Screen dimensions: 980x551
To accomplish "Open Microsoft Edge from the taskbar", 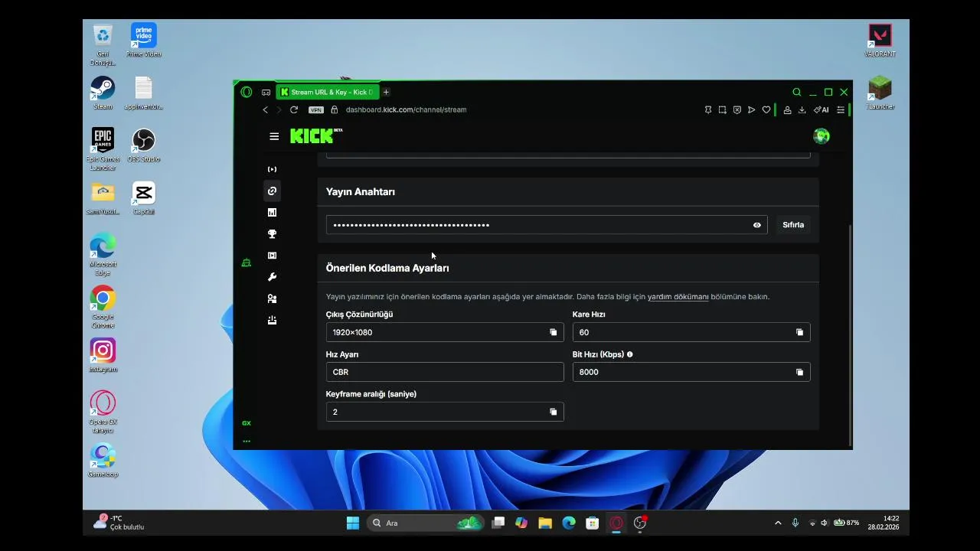I will point(569,523).
